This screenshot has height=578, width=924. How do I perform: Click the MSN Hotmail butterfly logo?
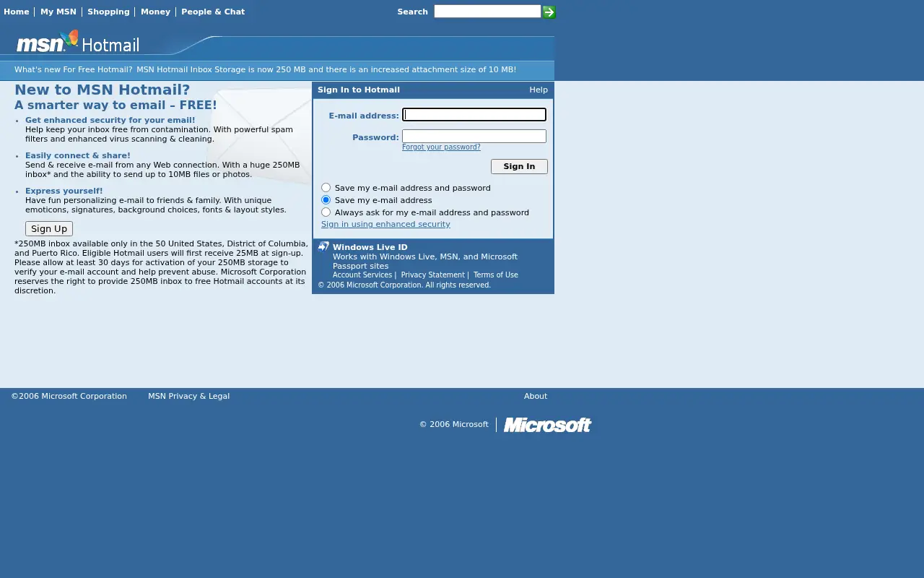(77, 42)
